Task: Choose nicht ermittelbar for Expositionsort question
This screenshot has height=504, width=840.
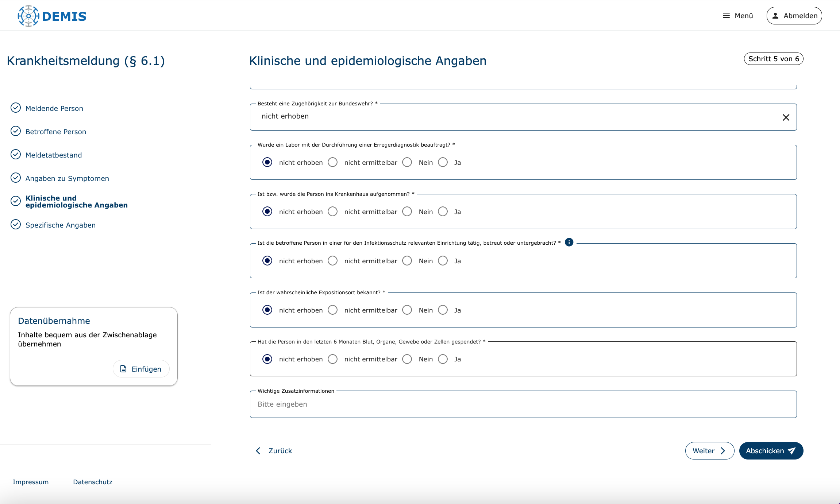Action: tap(333, 310)
